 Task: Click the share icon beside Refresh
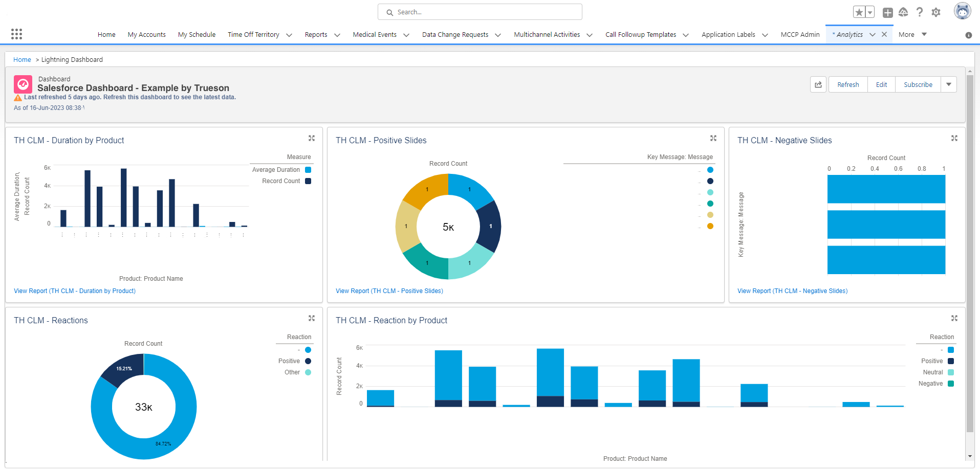click(x=818, y=84)
